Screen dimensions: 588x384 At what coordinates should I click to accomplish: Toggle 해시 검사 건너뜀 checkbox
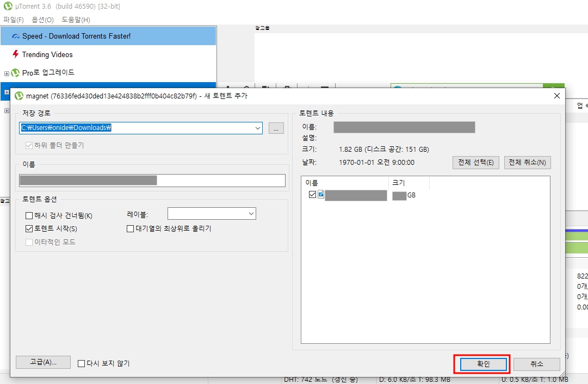point(29,215)
